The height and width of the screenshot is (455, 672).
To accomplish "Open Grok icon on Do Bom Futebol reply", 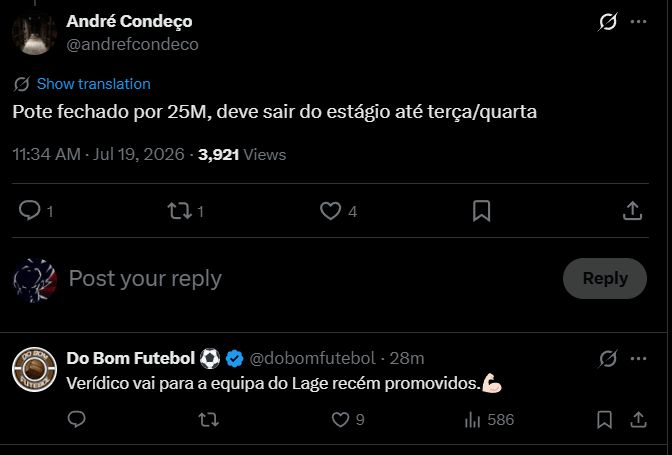I will [x=608, y=359].
